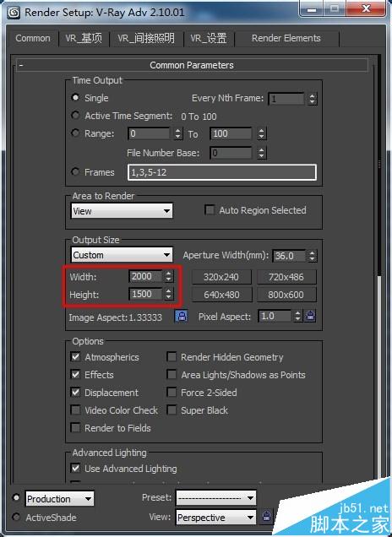Uncheck the Displacement checkbox
This screenshot has height=537, width=392.
[75, 392]
